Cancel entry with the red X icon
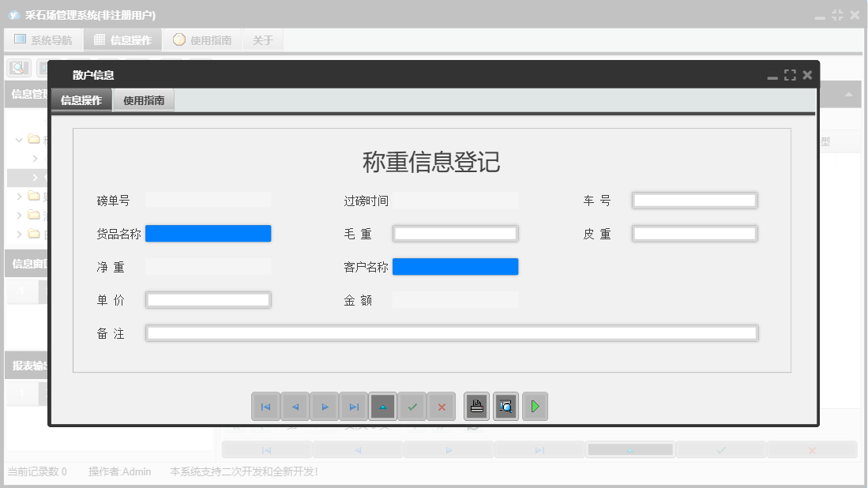 (442, 406)
